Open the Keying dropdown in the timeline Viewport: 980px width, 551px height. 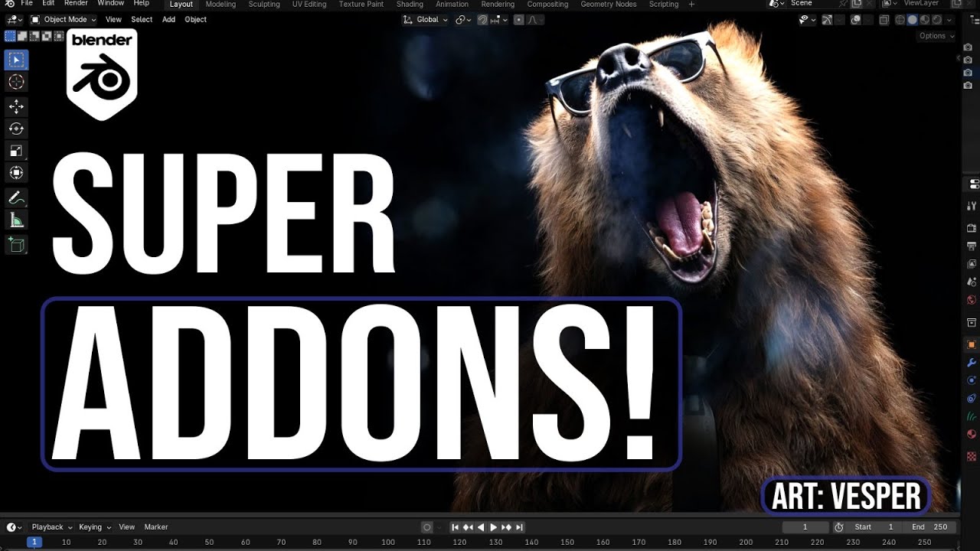[x=95, y=527]
